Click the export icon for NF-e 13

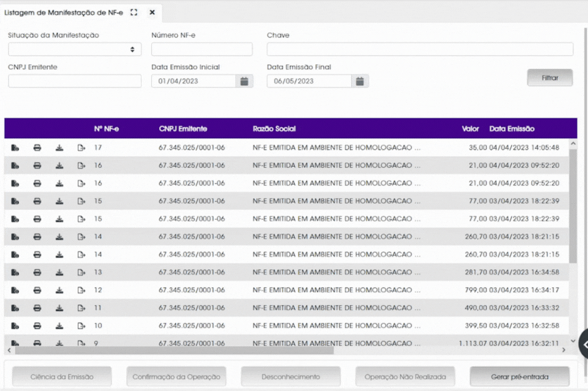[81, 272]
